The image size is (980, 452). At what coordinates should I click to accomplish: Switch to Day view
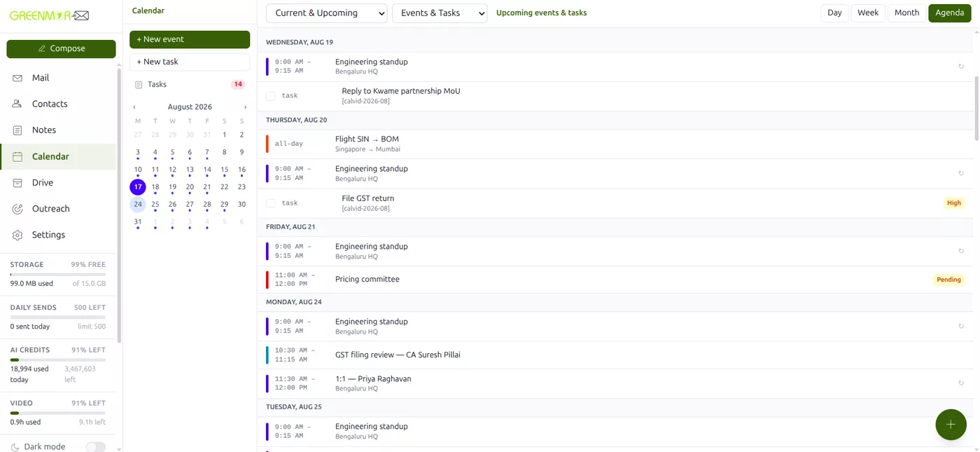(834, 13)
